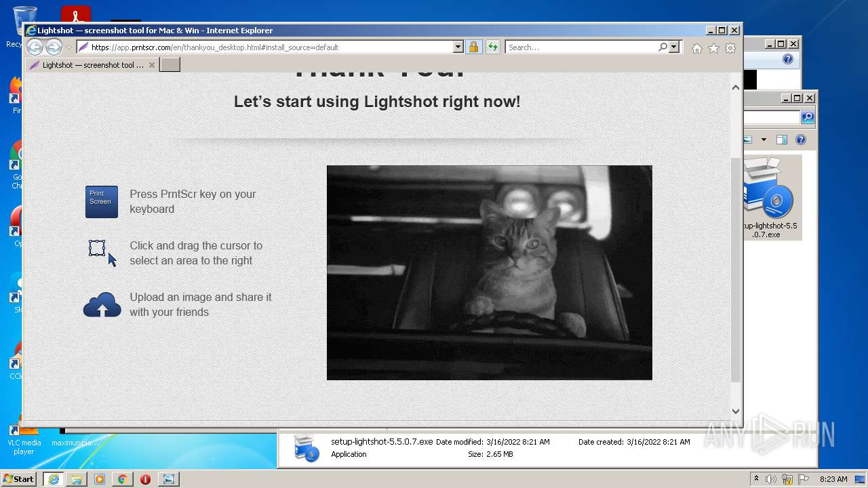
Task: Click the Internet Explorer back arrow
Action: click(x=35, y=47)
